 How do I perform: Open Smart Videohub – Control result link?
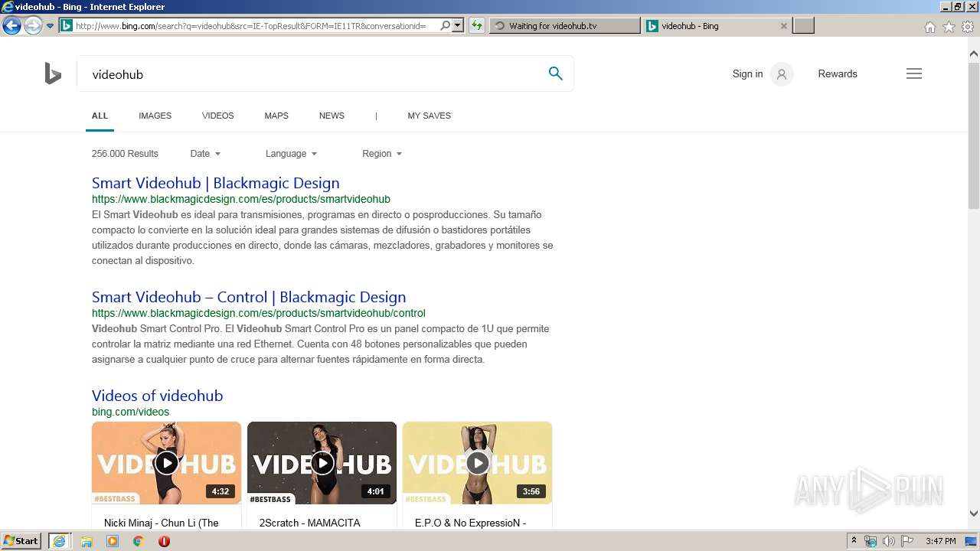click(249, 297)
